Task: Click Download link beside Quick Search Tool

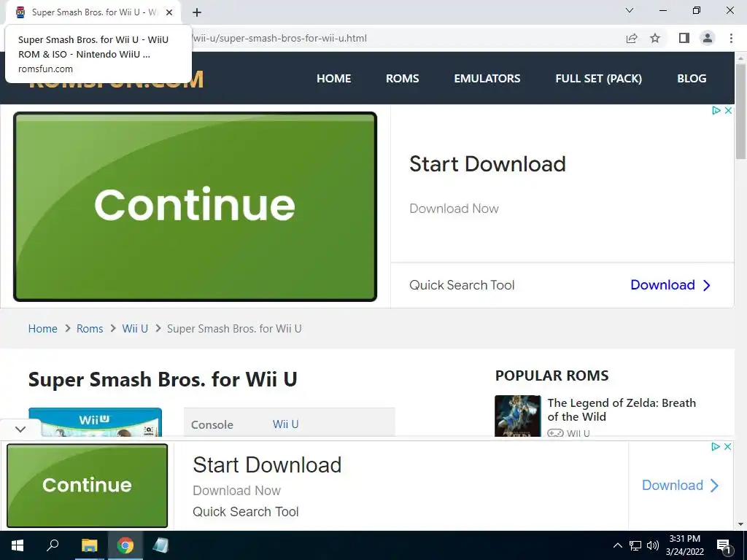Action: click(x=670, y=285)
